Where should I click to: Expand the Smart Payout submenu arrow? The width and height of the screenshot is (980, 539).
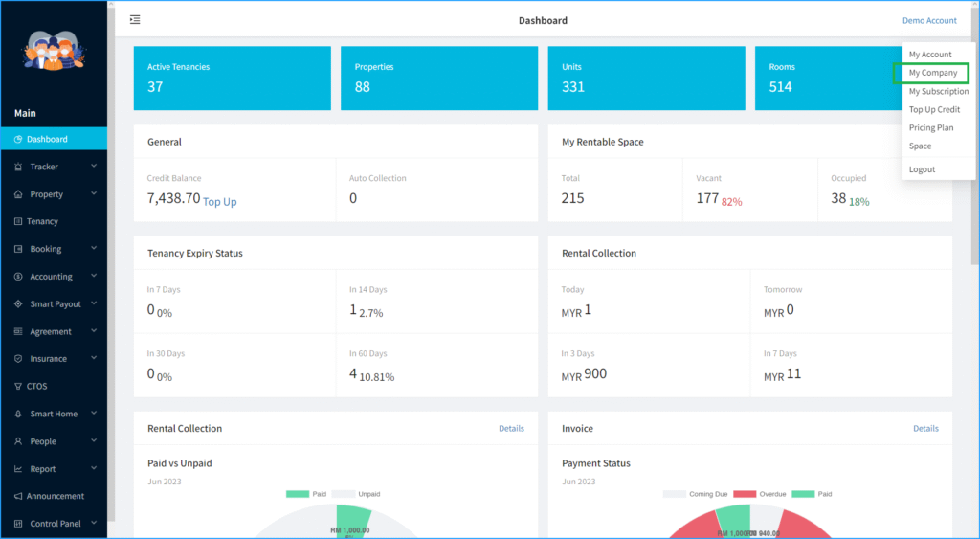tap(94, 303)
